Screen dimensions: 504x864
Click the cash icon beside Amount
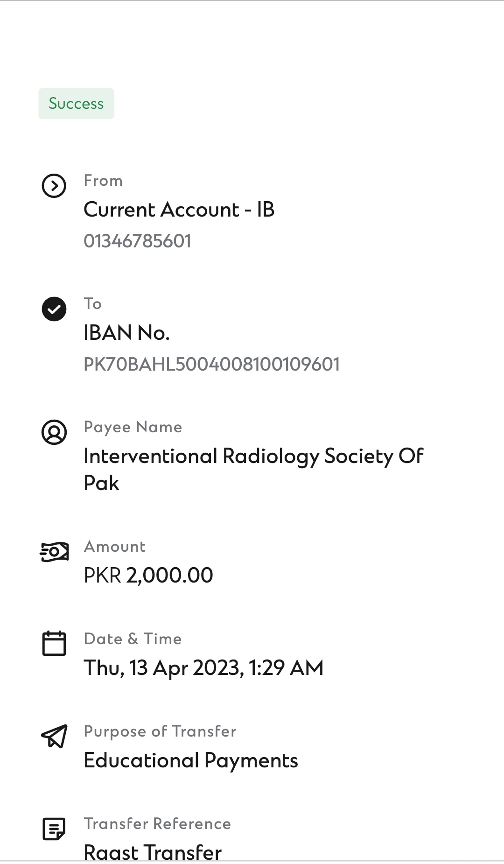[54, 552]
